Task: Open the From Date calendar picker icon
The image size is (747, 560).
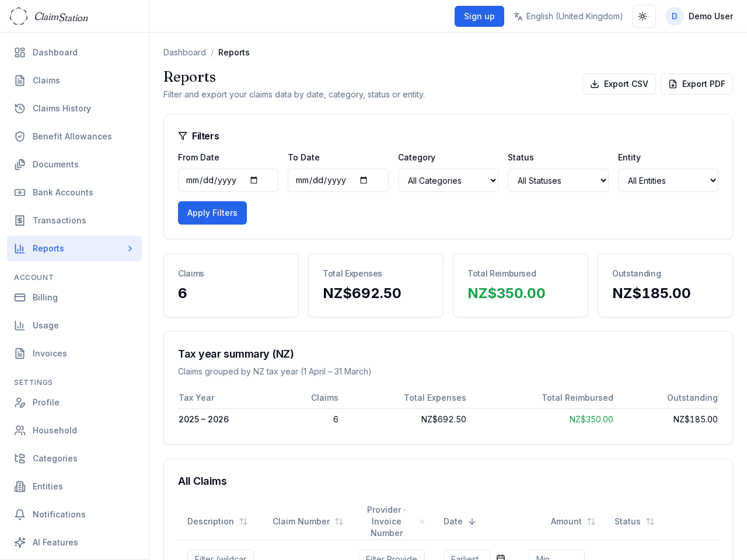Action: (x=254, y=180)
